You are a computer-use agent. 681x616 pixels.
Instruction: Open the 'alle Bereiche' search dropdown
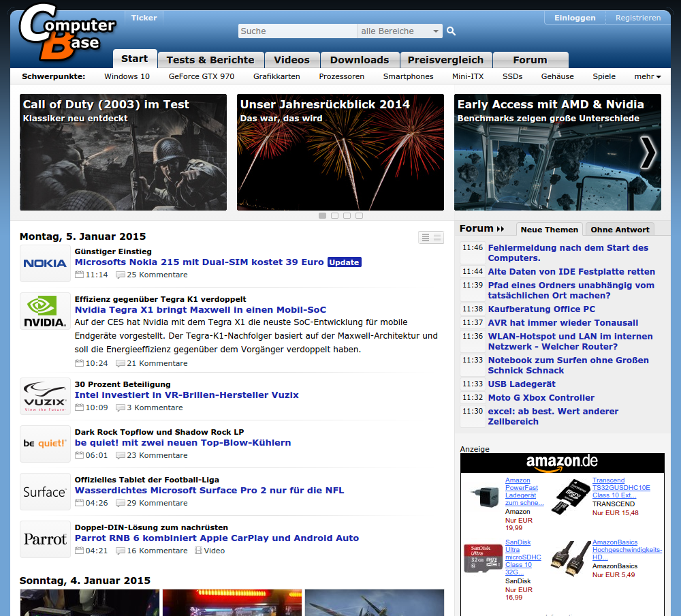coord(400,31)
